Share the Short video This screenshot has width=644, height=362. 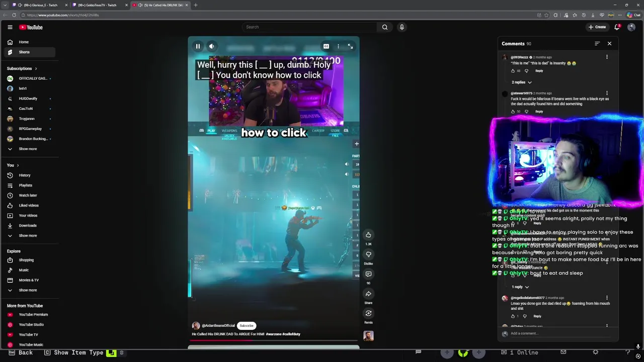coord(368,294)
